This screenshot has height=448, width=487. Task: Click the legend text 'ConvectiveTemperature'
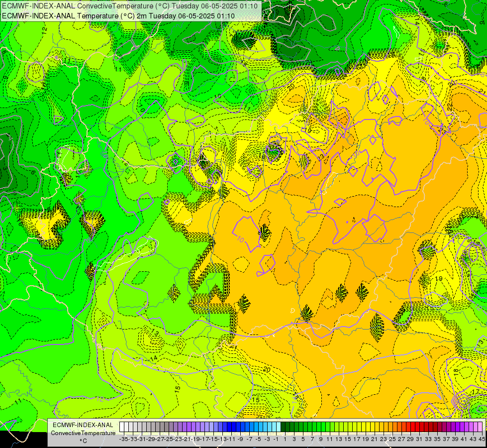coord(83,433)
